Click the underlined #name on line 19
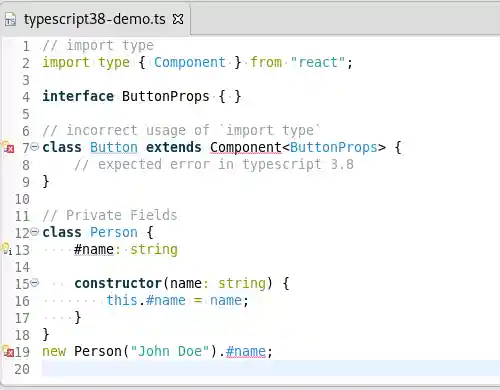The width and height of the screenshot is (500, 390). 246,351
